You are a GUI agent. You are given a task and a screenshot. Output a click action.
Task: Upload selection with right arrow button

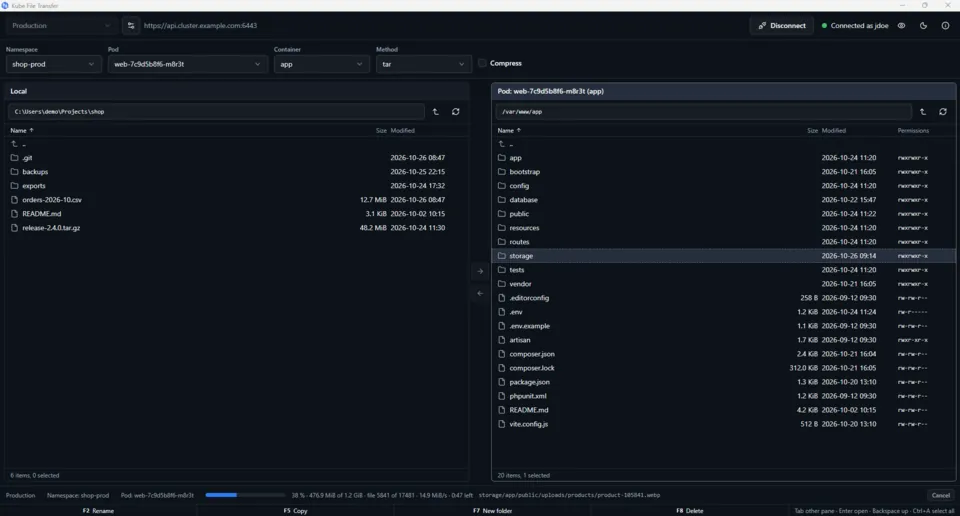[x=480, y=271]
